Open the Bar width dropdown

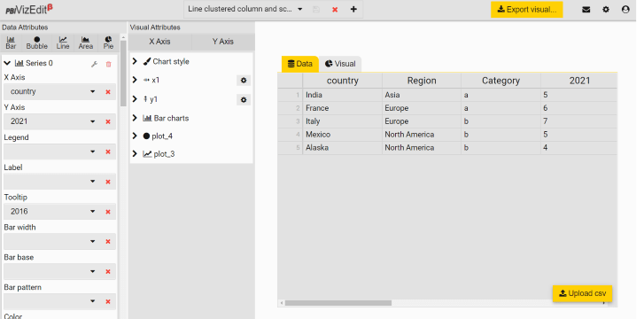tap(93, 241)
